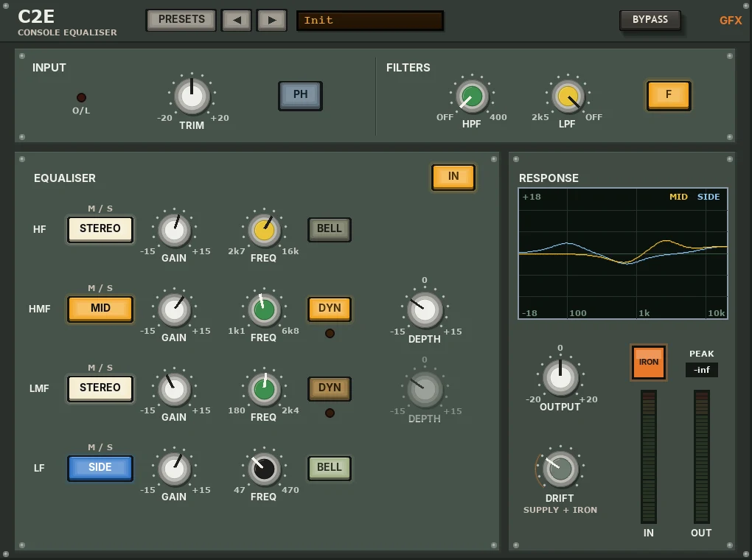Toggle the LF BELL button

click(x=330, y=468)
